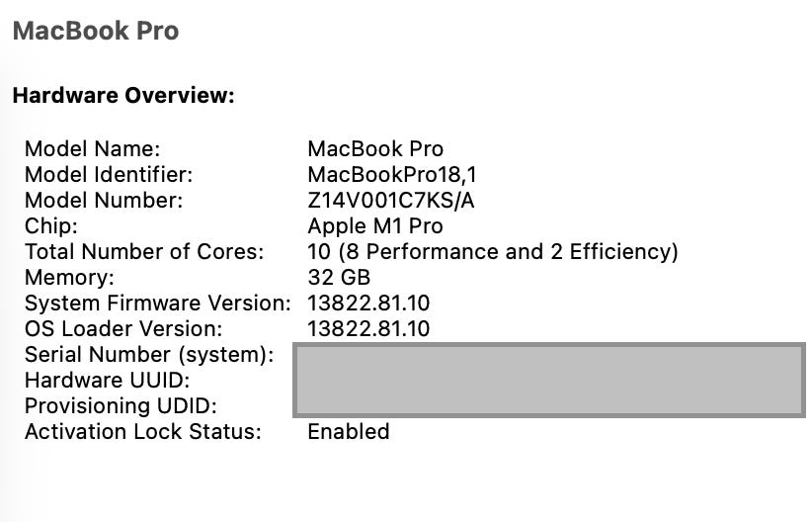Click the OS Loader Version label
Screen dimensions: 812x522
click(123, 329)
